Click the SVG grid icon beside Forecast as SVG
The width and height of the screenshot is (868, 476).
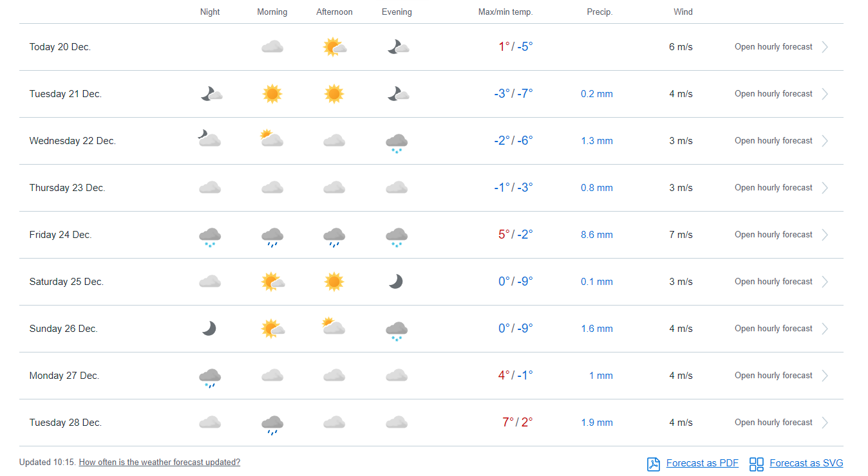(757, 464)
